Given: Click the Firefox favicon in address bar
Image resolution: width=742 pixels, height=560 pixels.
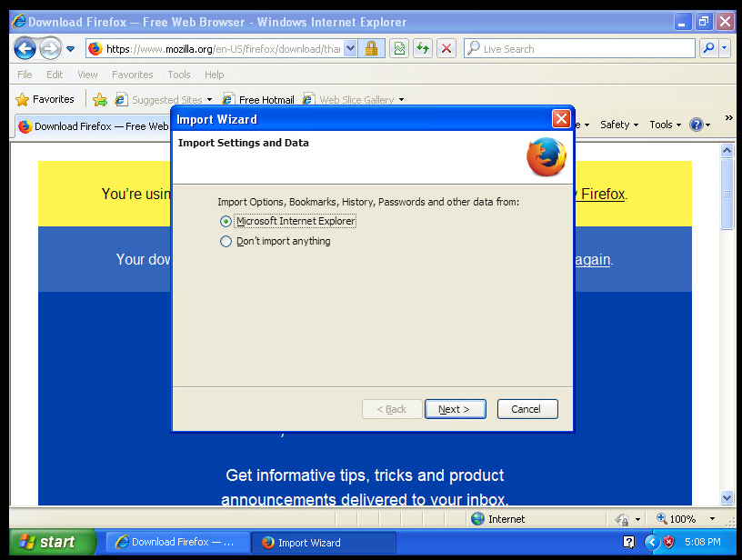Looking at the screenshot, I should point(95,48).
